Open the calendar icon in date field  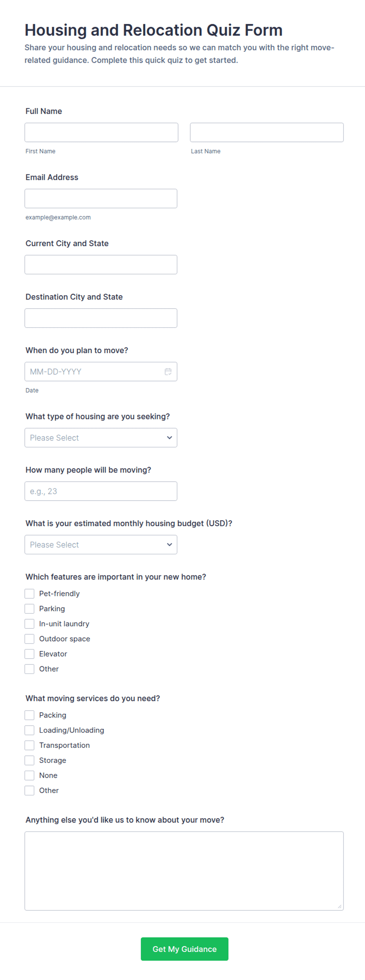click(168, 372)
